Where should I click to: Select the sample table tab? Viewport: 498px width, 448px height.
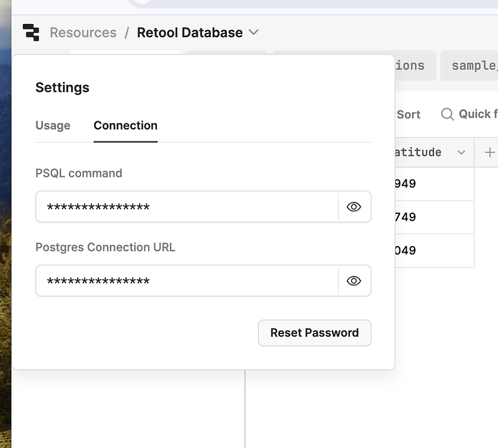[x=469, y=66]
